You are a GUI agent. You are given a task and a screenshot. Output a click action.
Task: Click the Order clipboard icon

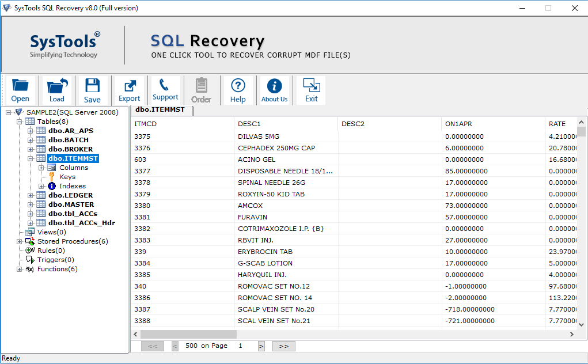202,85
